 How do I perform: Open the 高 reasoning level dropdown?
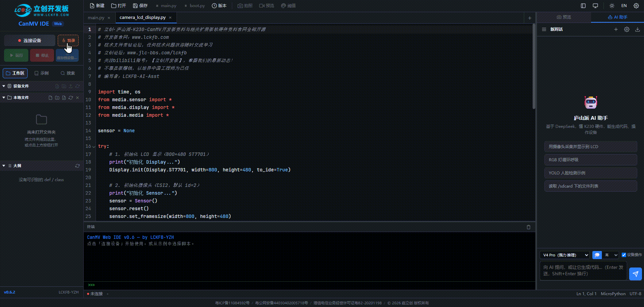point(611,255)
